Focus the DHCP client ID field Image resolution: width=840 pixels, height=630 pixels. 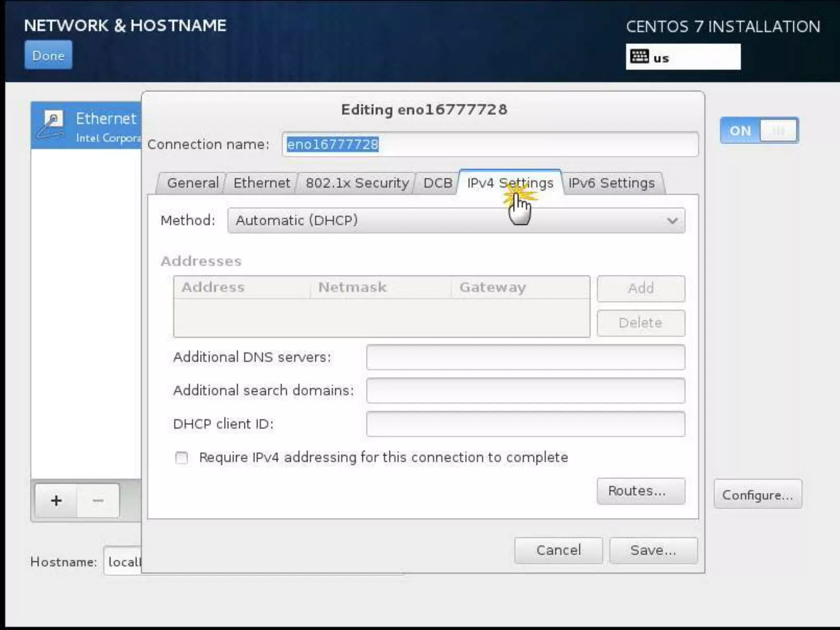click(525, 424)
